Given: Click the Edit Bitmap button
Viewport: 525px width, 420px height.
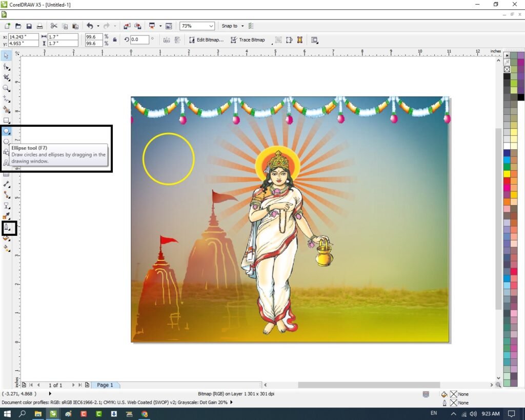Looking at the screenshot, I should (206, 40).
